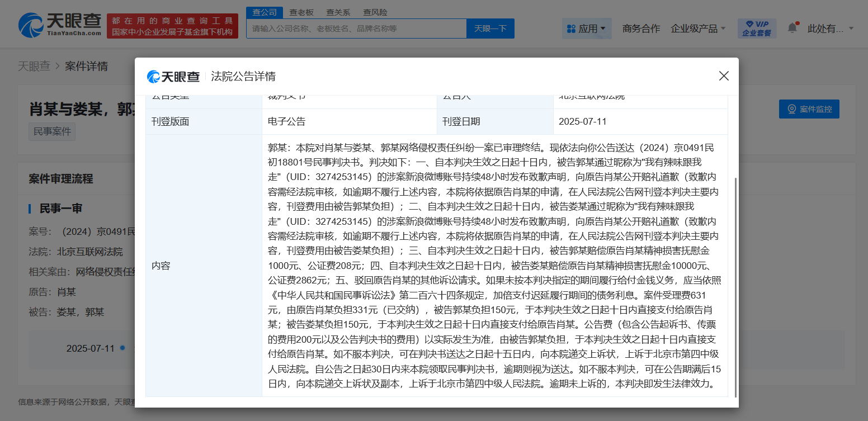
Task: Click the dialog's vertical scrollbar
Action: point(735,287)
